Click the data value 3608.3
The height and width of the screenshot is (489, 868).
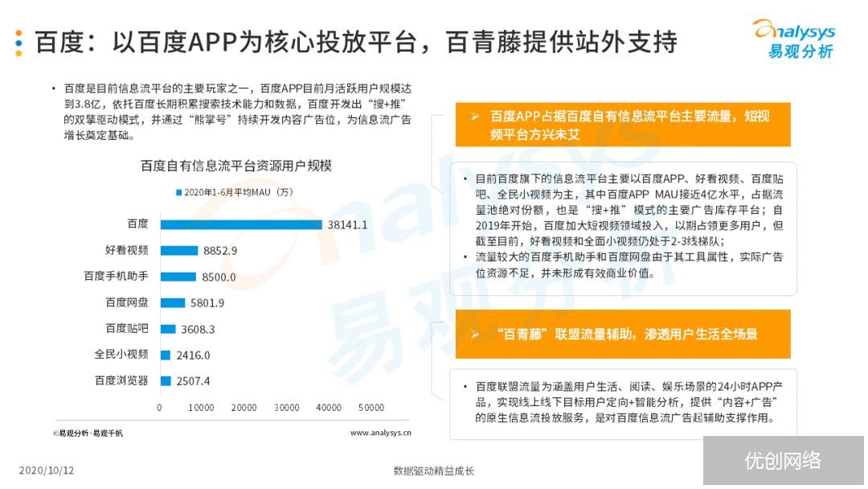tap(199, 330)
